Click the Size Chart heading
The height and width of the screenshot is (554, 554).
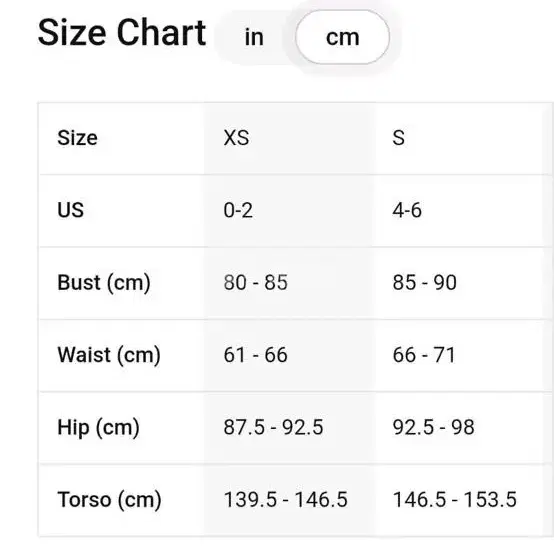[x=122, y=33]
